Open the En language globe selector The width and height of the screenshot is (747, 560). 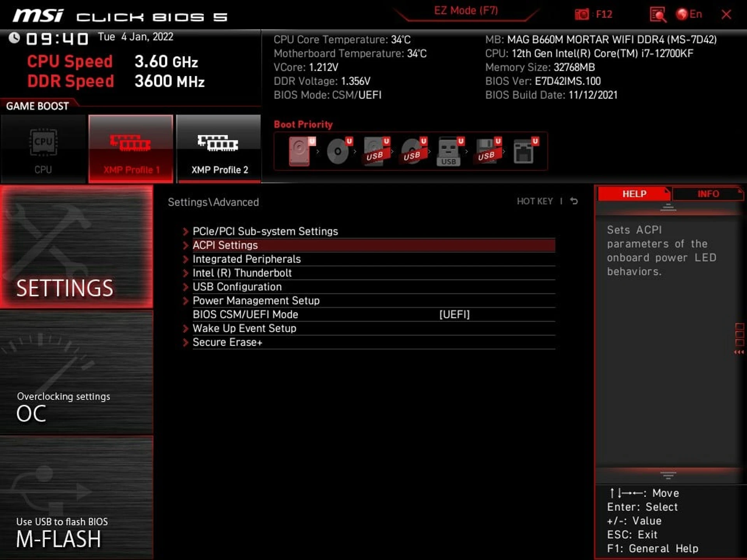click(689, 14)
